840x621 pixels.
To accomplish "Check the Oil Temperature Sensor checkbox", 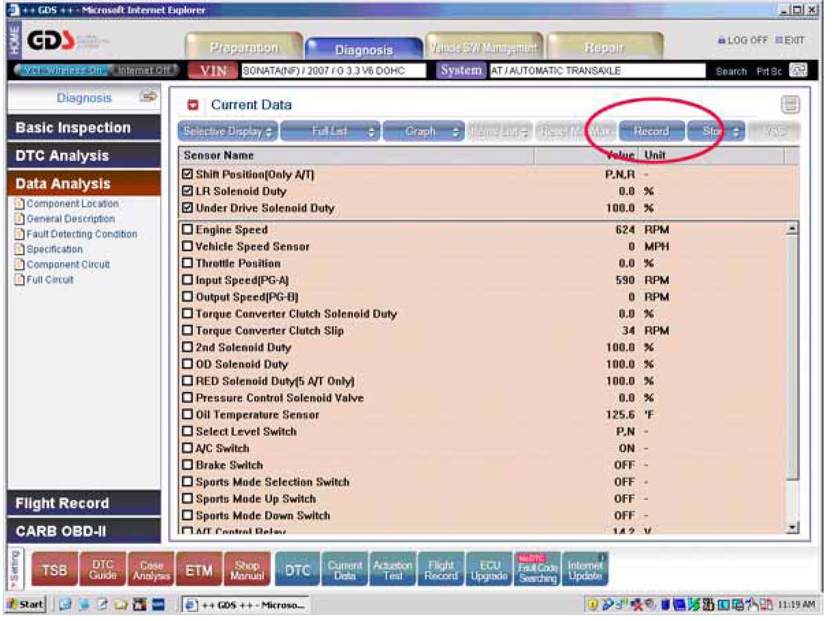I will click(x=187, y=414).
